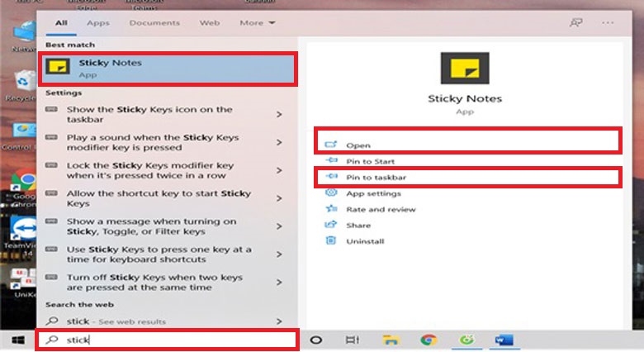Open Sticky Notes best match result

[167, 69]
